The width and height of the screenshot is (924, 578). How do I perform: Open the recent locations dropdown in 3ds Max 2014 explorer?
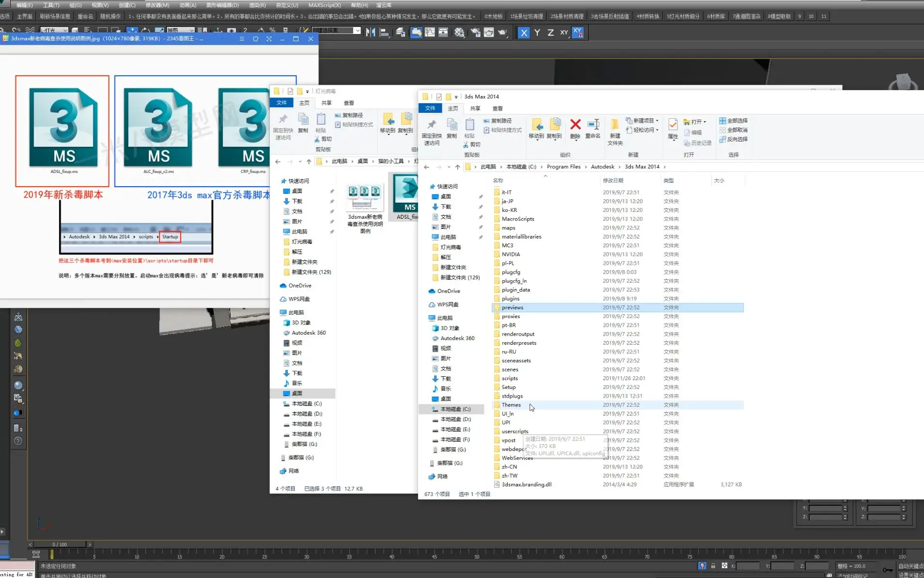click(x=449, y=167)
